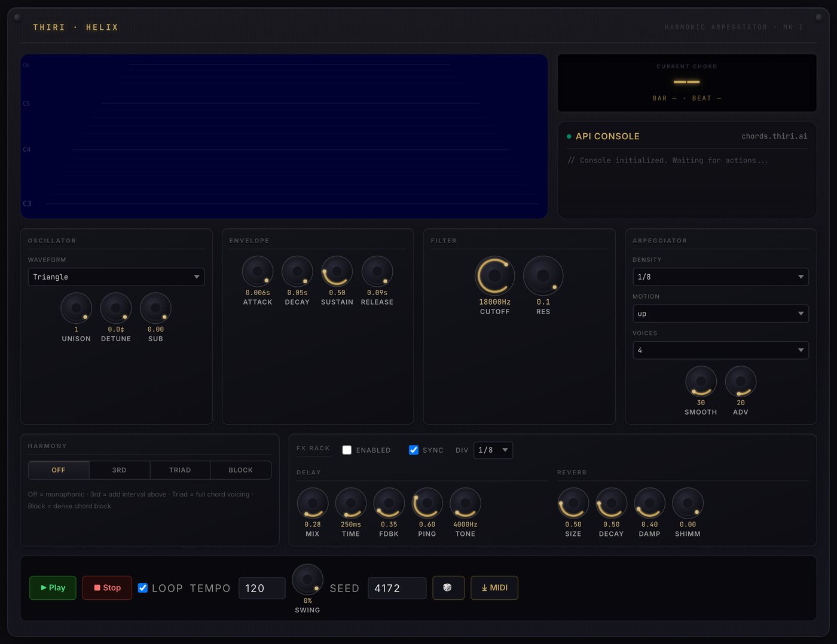
Task: Click the DETUNE knob
Action: tap(116, 308)
